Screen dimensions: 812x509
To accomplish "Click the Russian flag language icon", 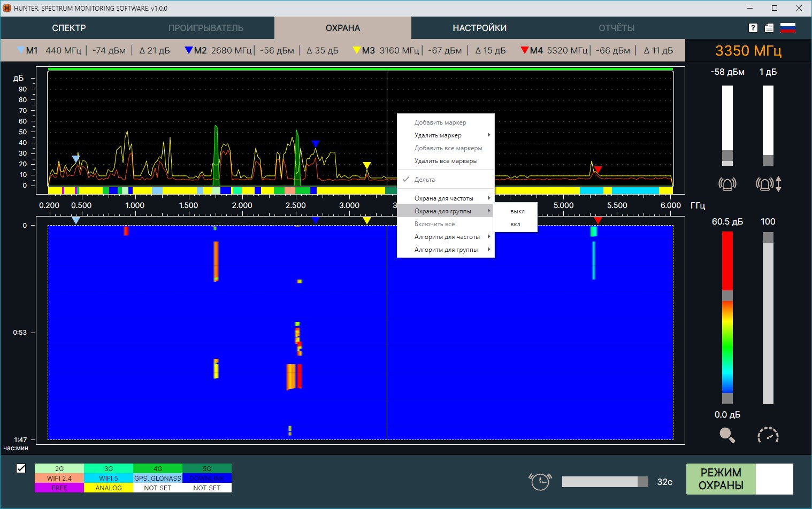I will click(x=788, y=28).
